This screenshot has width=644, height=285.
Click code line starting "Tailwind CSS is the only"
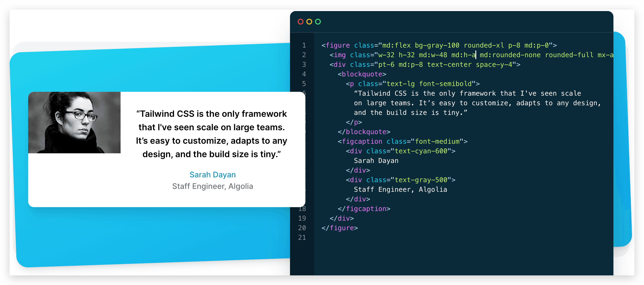click(x=467, y=93)
